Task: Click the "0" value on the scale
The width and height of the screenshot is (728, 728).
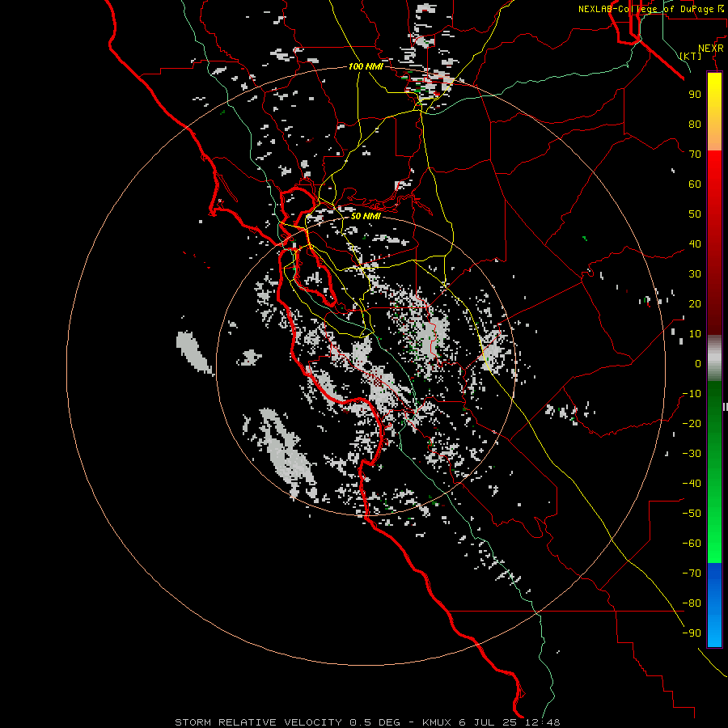Action: [x=698, y=363]
